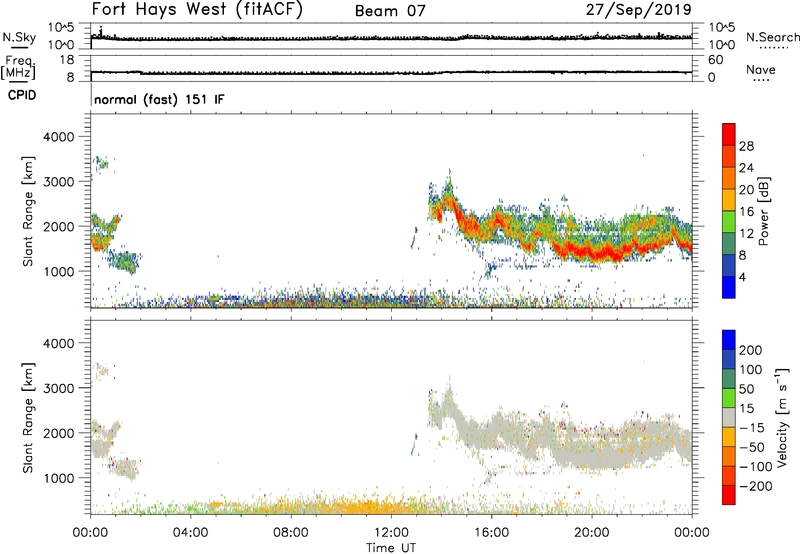Screen dimensions: 800x554
Task: Click the '16:00' time axis label
Action: coord(491,533)
